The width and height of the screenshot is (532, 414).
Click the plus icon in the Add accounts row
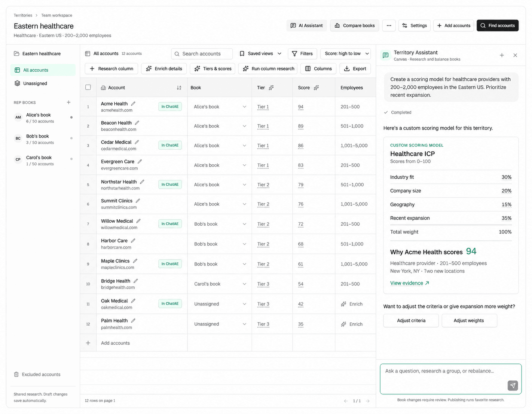(x=88, y=343)
